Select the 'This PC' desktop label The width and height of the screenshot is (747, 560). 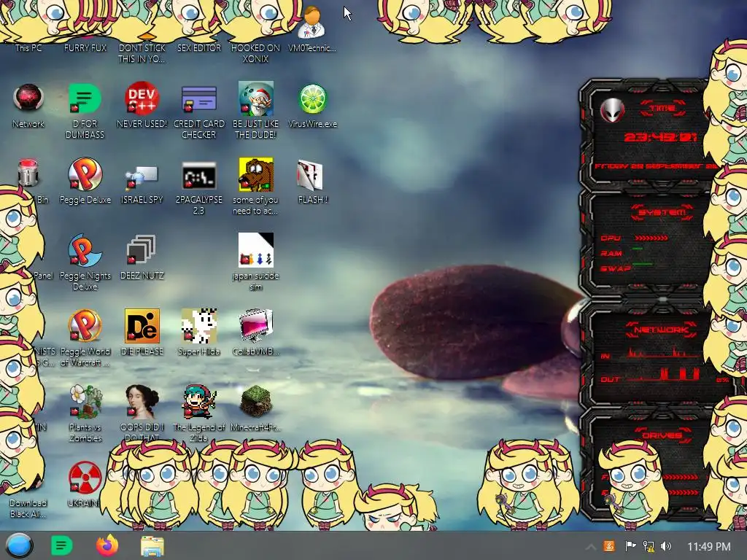28,47
